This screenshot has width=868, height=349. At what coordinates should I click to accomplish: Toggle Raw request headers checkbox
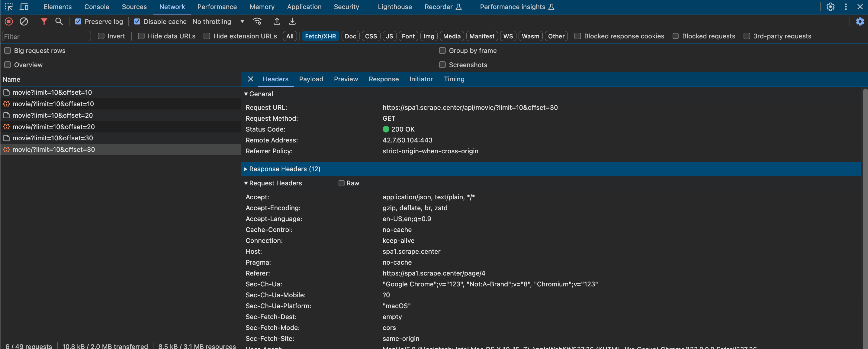[x=341, y=183]
